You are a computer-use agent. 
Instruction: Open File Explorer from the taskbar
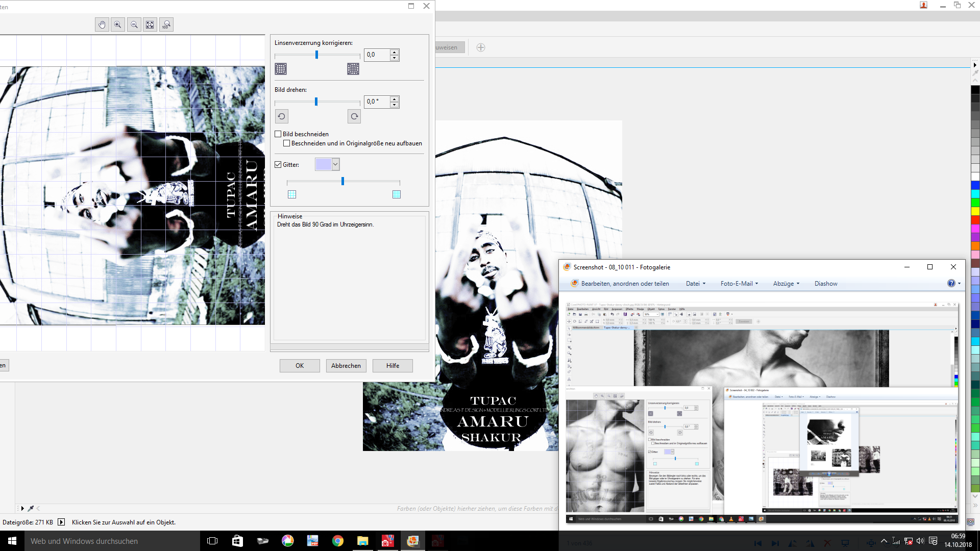(363, 541)
